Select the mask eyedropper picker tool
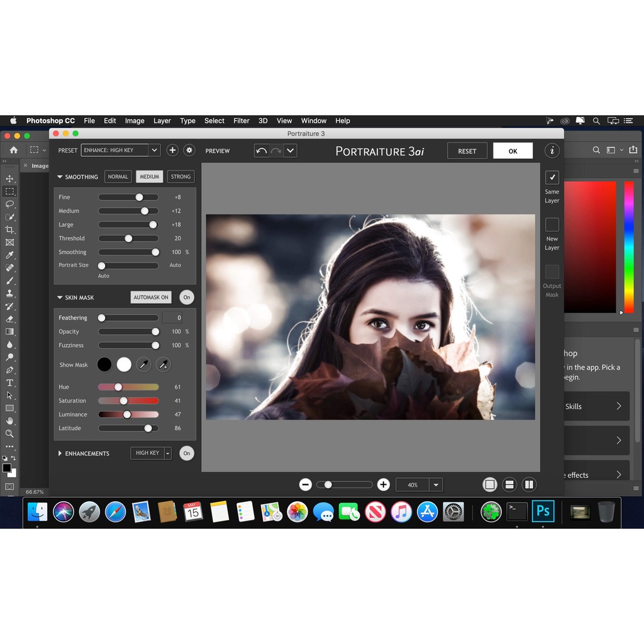Viewport: 644px width, 644px height. [x=143, y=364]
